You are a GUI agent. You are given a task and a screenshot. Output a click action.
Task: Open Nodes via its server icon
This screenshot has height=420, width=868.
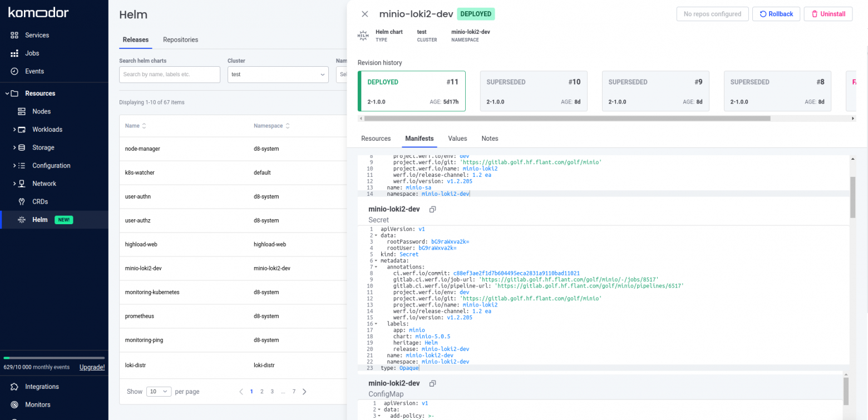(x=22, y=111)
